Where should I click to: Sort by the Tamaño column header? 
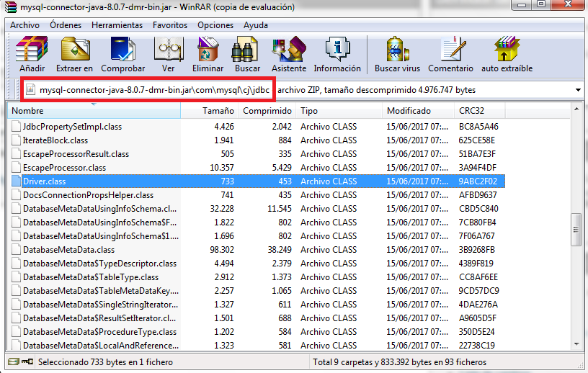pyautogui.click(x=209, y=111)
